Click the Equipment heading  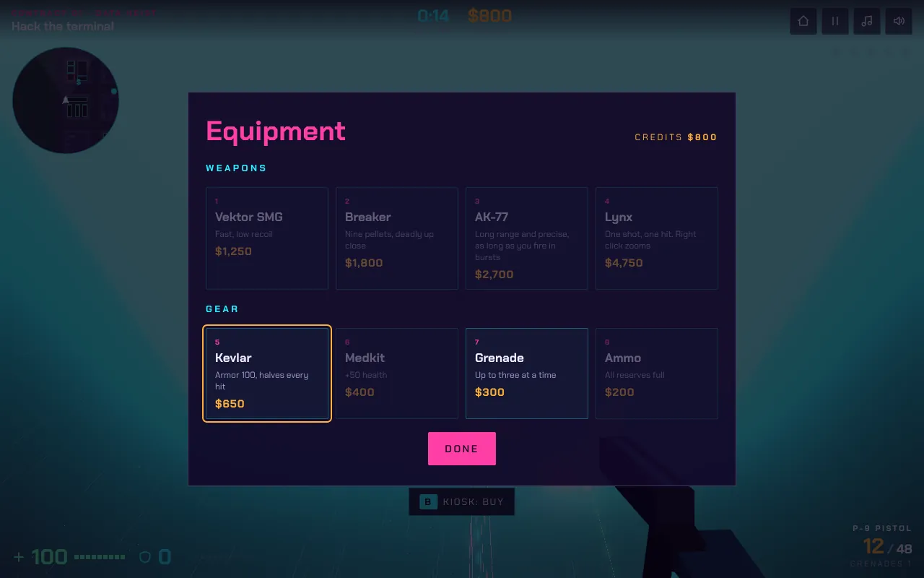(276, 131)
